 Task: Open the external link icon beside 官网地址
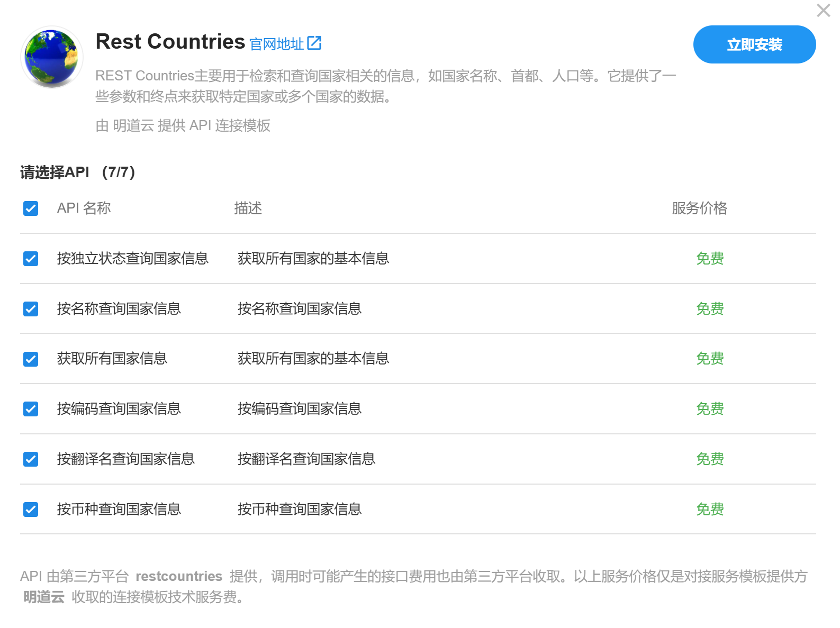pos(314,43)
